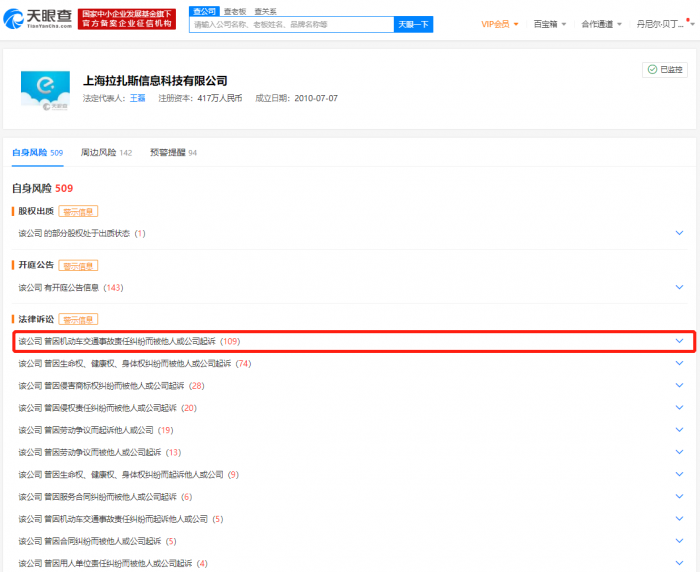Screen dimensions: 700x572
Task: Open the 丹尼尔·贝丁 user account menu
Action: (x=665, y=24)
